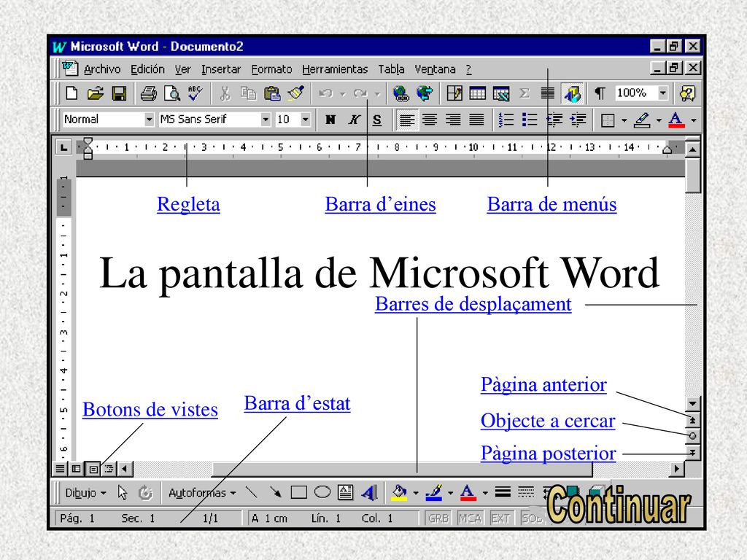Open the font size 10 dropdown
Image resolution: width=747 pixels, height=560 pixels.
306,120
